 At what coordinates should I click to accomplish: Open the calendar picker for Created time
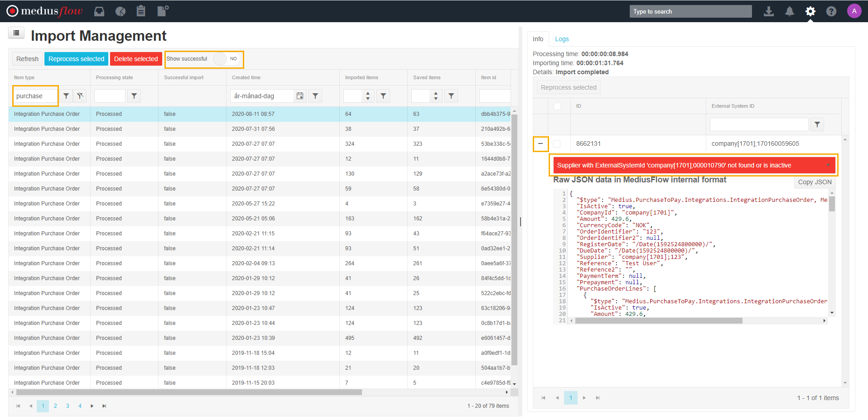[299, 95]
